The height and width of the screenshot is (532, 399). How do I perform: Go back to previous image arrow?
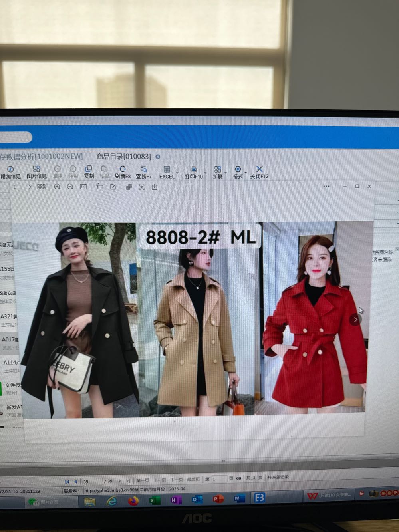16,187
